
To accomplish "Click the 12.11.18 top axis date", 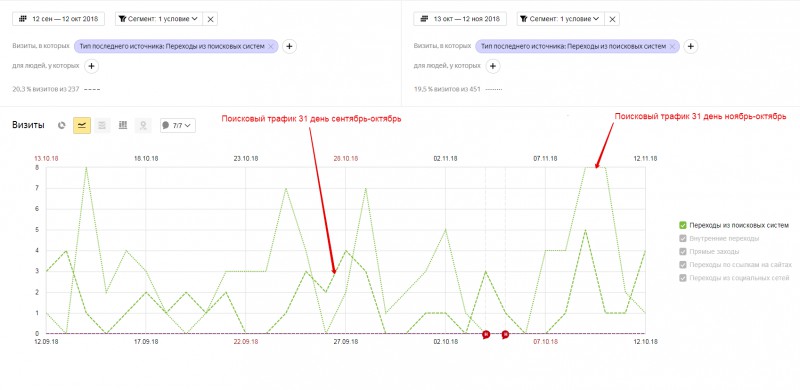I will pyautogui.click(x=645, y=159).
